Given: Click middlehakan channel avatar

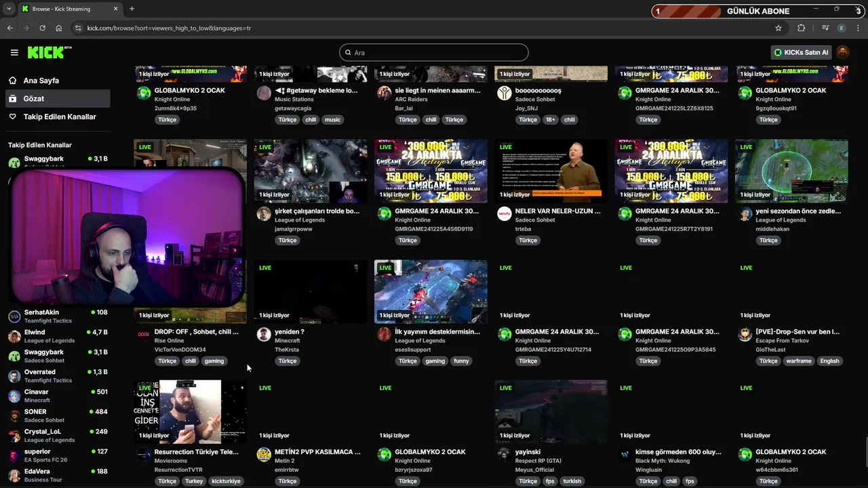Looking at the screenshot, I should (745, 214).
